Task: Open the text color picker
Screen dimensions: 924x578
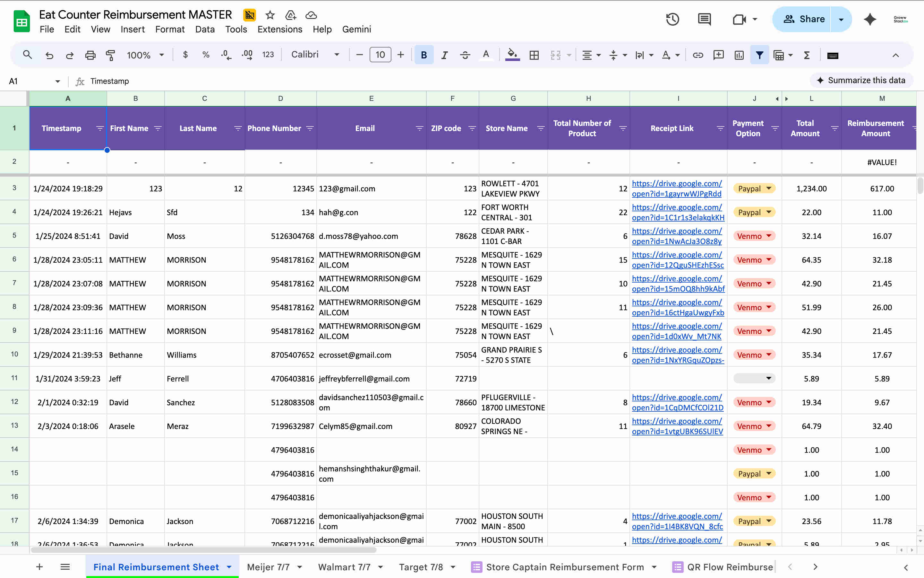Action: tap(486, 55)
